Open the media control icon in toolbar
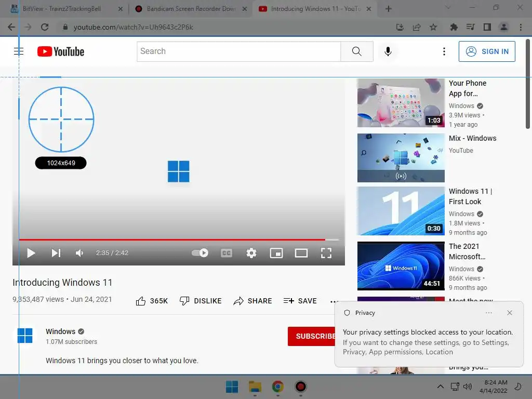 pyautogui.click(x=470, y=27)
